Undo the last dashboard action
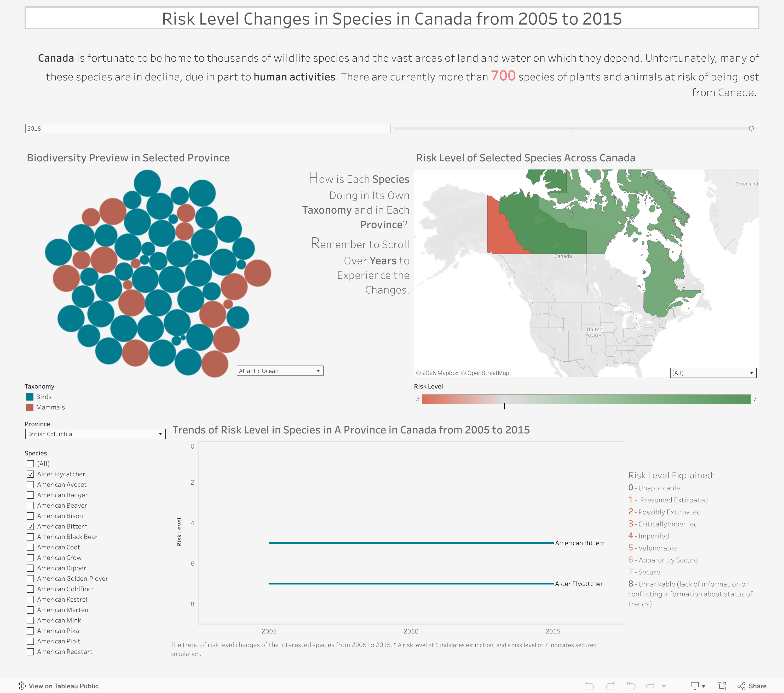784x693 pixels. pyautogui.click(x=590, y=686)
